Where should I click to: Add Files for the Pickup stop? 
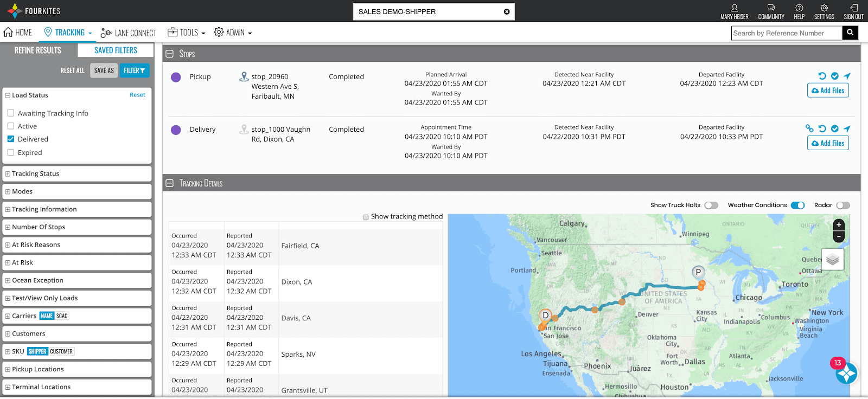828,91
